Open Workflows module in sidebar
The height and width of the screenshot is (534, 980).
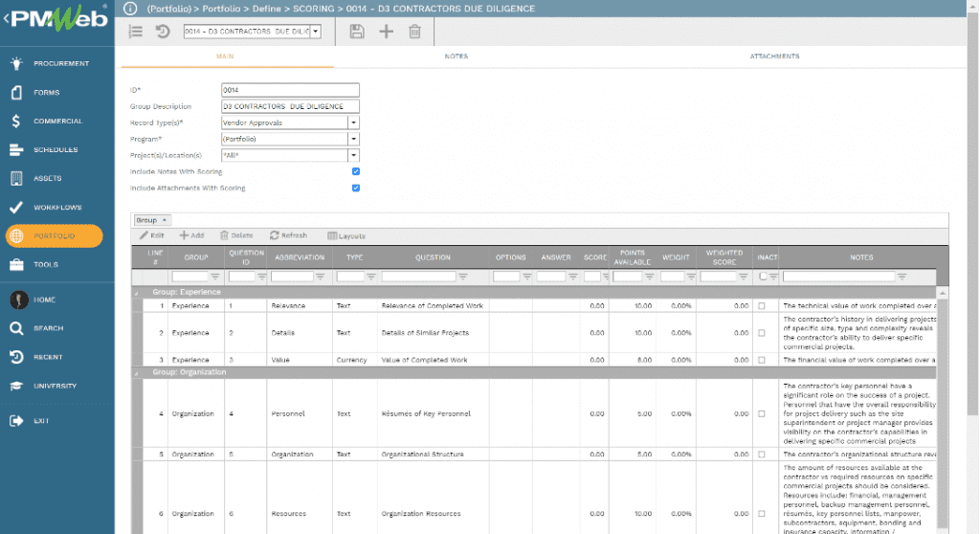pyautogui.click(x=56, y=207)
